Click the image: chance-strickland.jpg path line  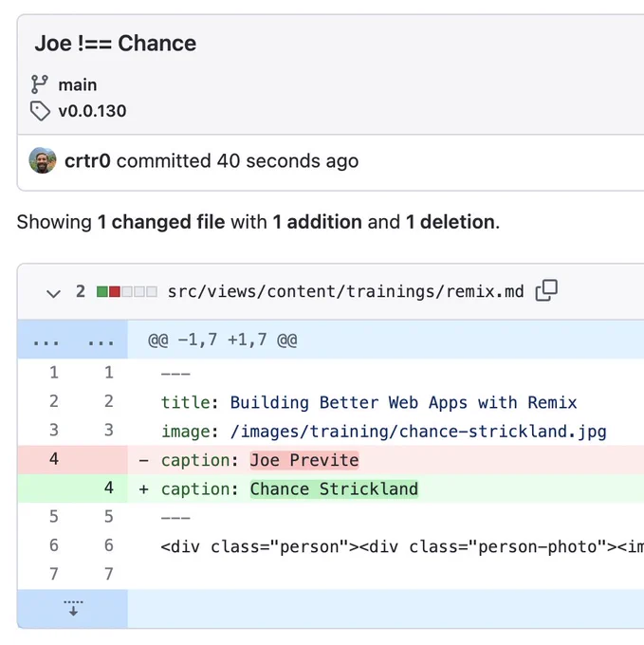pyautogui.click(x=384, y=431)
